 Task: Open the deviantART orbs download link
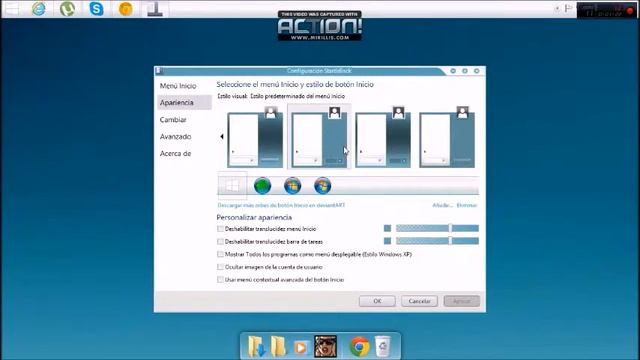(281, 205)
